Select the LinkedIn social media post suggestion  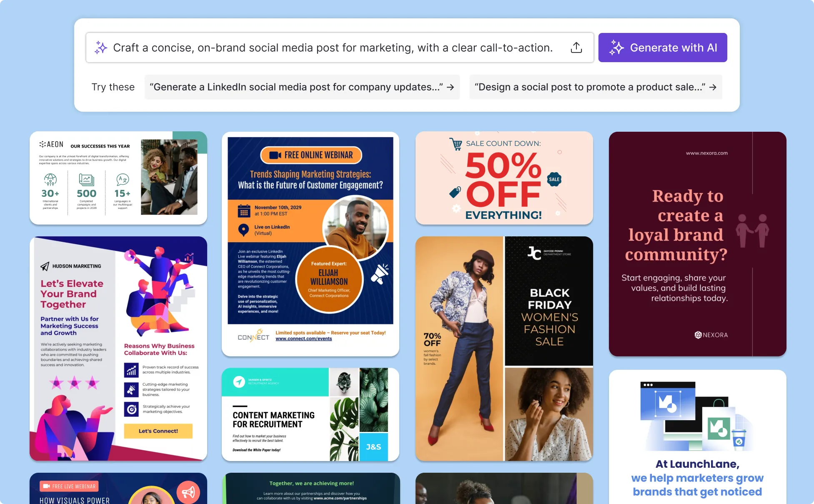[302, 87]
